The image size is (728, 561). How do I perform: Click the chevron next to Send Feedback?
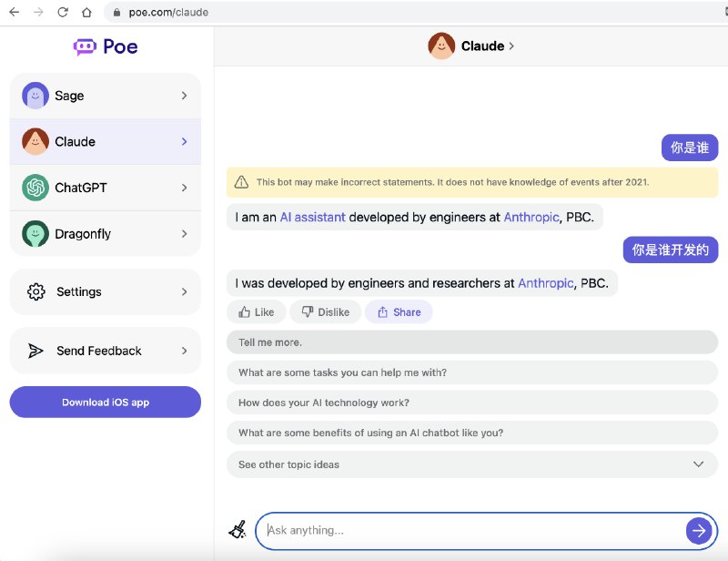pos(185,351)
